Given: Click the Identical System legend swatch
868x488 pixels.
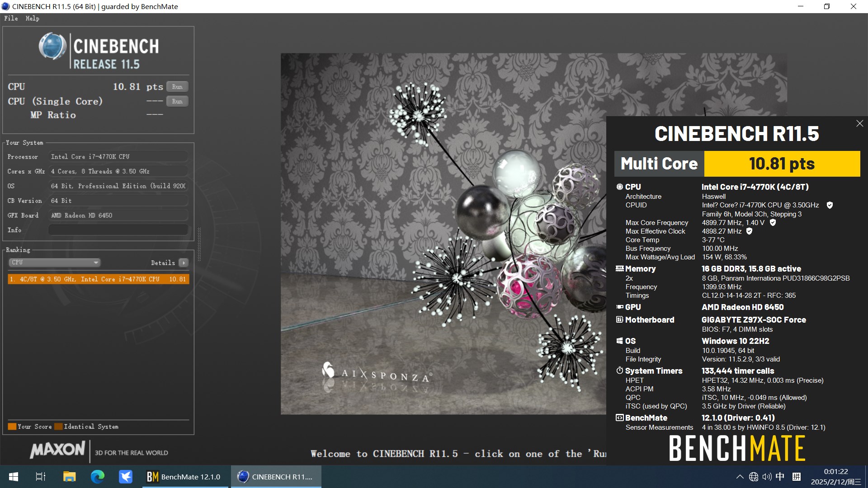Looking at the screenshot, I should point(58,427).
